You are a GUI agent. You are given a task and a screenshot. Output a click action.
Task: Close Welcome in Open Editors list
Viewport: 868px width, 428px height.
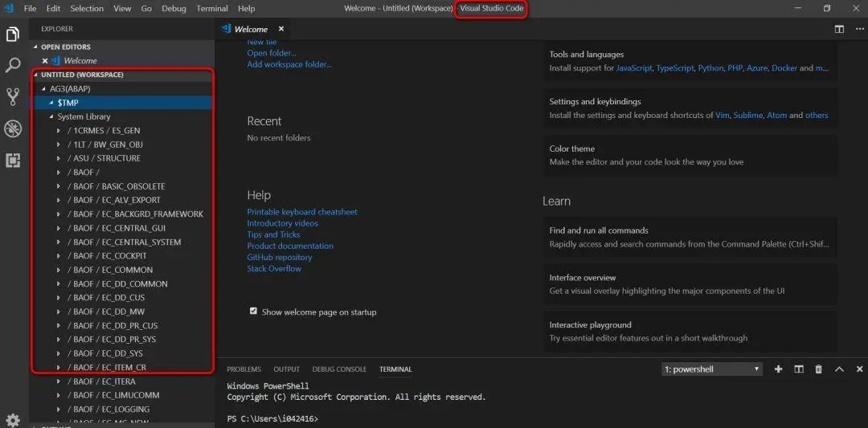(45, 61)
